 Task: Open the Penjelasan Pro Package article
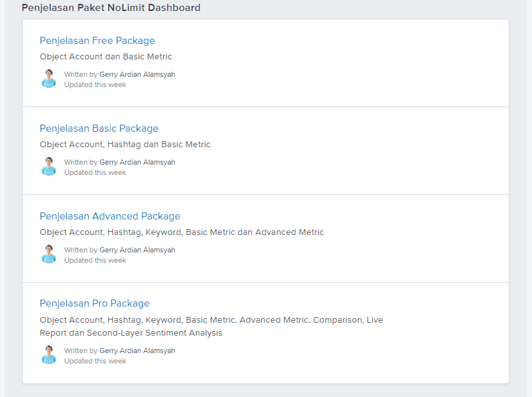(95, 303)
